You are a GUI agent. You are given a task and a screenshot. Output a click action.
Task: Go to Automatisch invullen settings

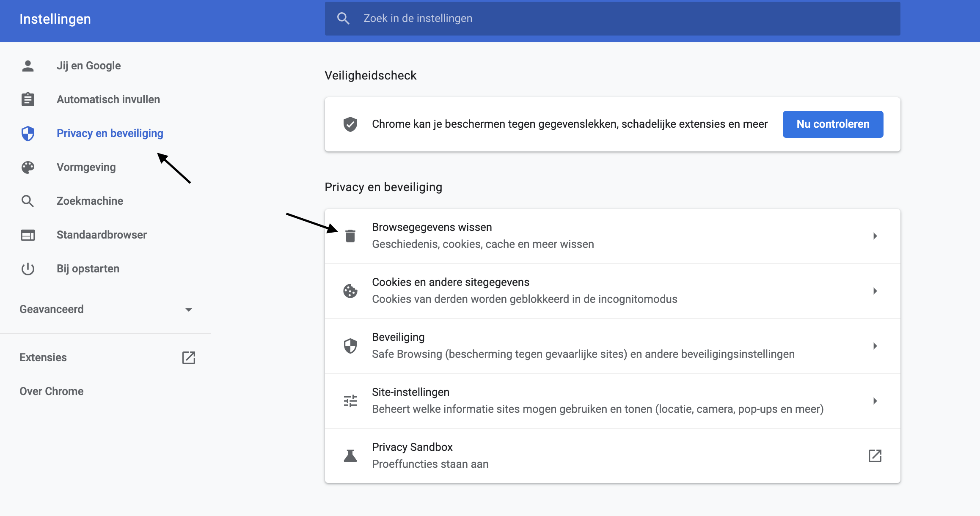point(108,99)
